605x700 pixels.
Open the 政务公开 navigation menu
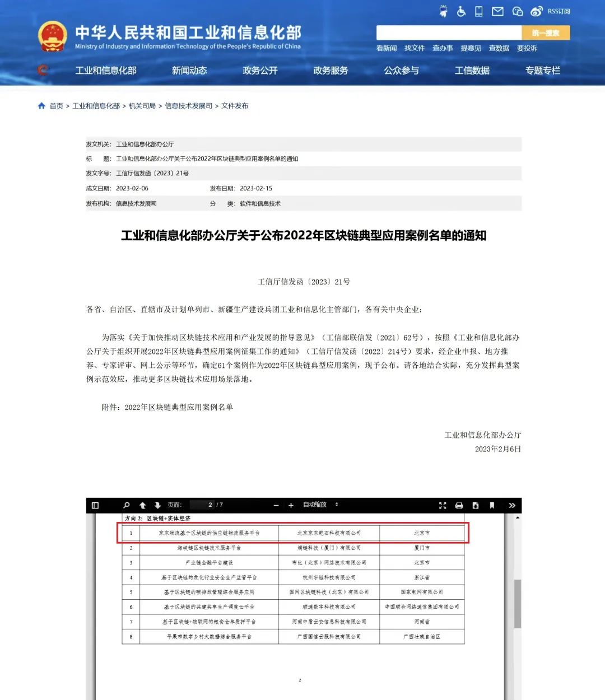(260, 71)
